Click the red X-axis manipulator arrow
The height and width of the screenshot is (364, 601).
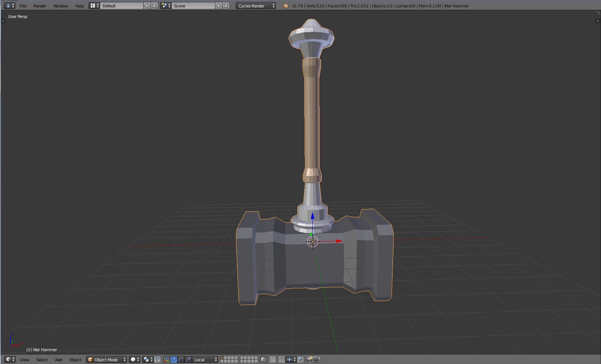pyautogui.click(x=339, y=241)
